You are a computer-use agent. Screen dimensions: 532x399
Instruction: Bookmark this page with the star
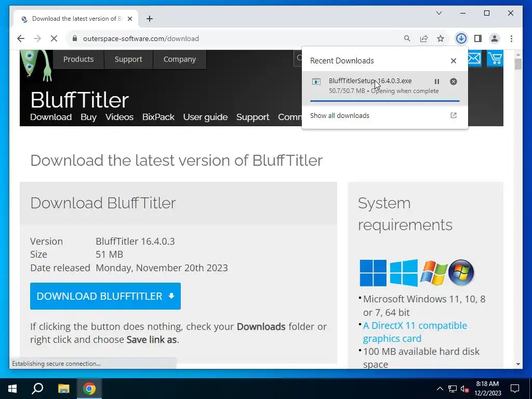pos(441,38)
